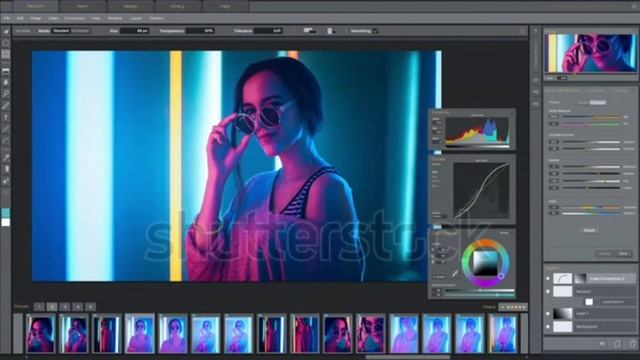Screen dimensions: 640x360
Task: Click the navigator preview thumbnail at top right
Action: (591, 53)
